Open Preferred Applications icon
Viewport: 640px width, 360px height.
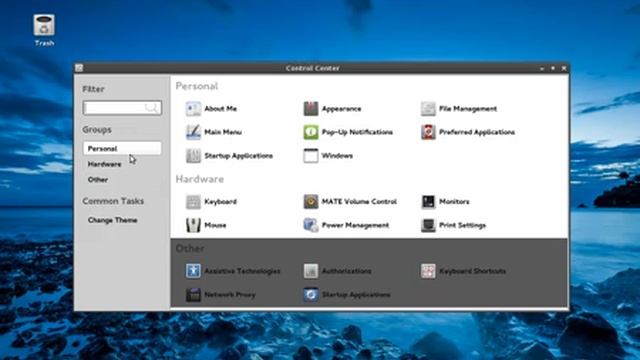428,132
